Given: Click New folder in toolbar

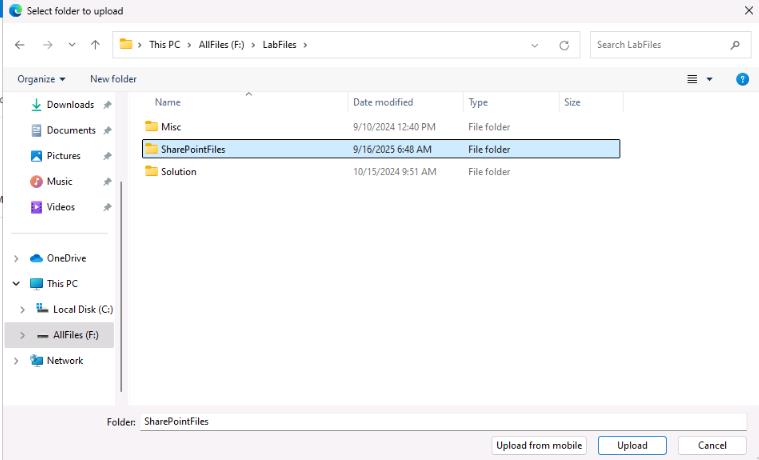Looking at the screenshot, I should tap(113, 79).
